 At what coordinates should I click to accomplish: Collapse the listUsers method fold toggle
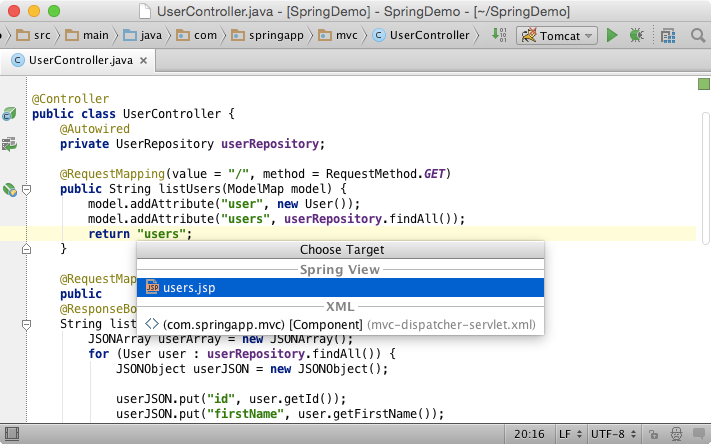point(27,190)
